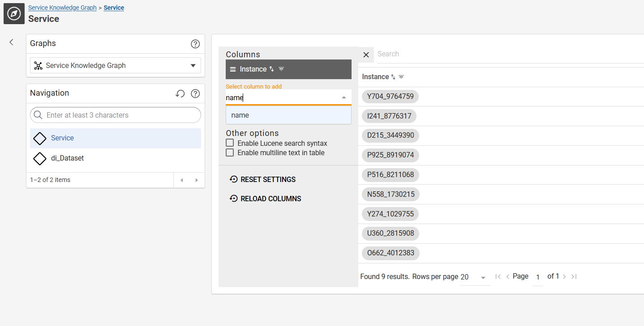Enable multiline text in table
The width and height of the screenshot is (644, 326).
230,152
